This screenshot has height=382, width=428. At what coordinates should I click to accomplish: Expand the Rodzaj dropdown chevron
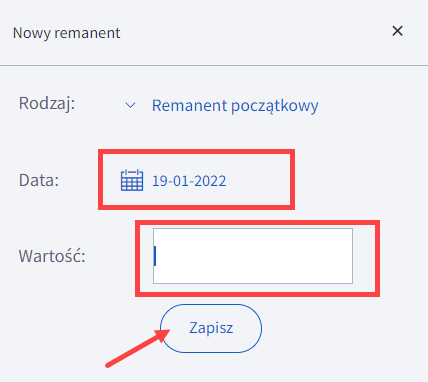click(x=130, y=105)
